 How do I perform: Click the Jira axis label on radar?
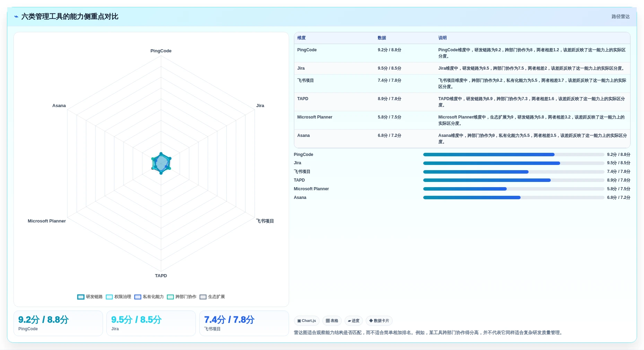260,106
